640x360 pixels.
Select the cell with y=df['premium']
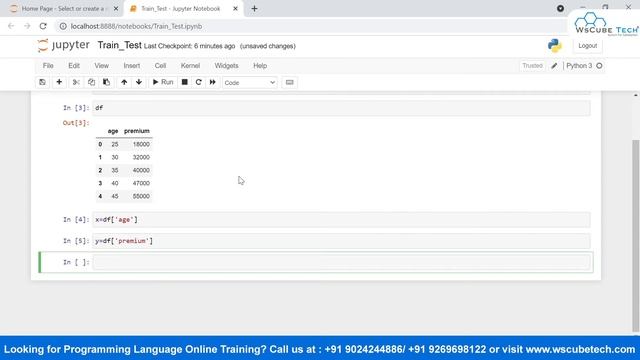click(x=341, y=241)
